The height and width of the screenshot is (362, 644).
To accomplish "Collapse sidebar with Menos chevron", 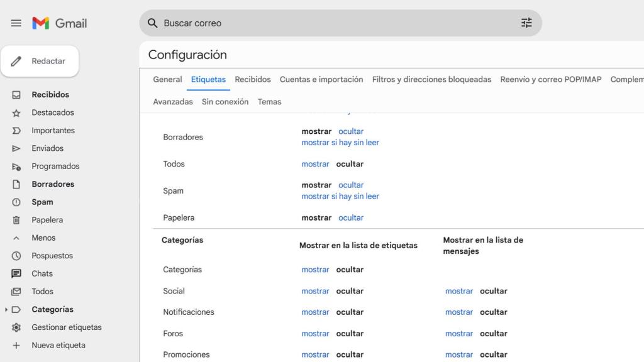I will [x=16, y=238].
